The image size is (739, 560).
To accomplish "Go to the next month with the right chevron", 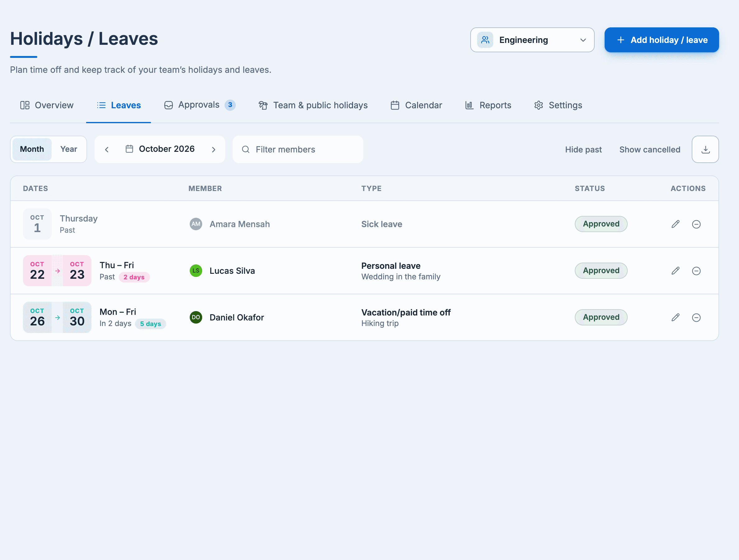I will (x=213, y=149).
